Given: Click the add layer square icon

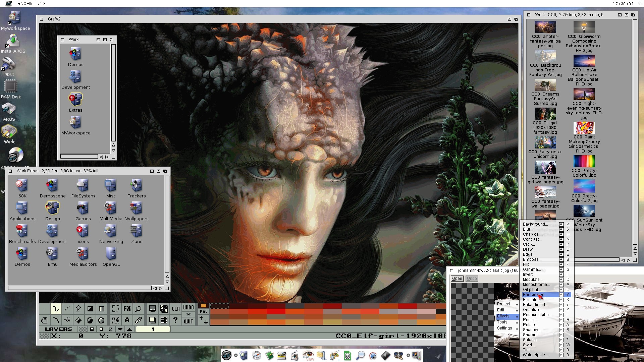Looking at the screenshot, I should [x=101, y=329].
